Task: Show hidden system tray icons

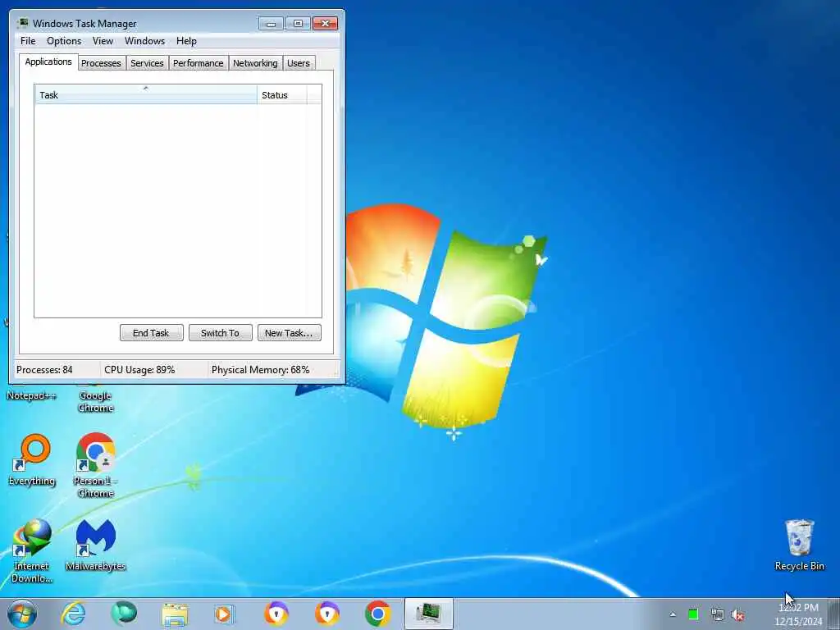Action: click(673, 614)
